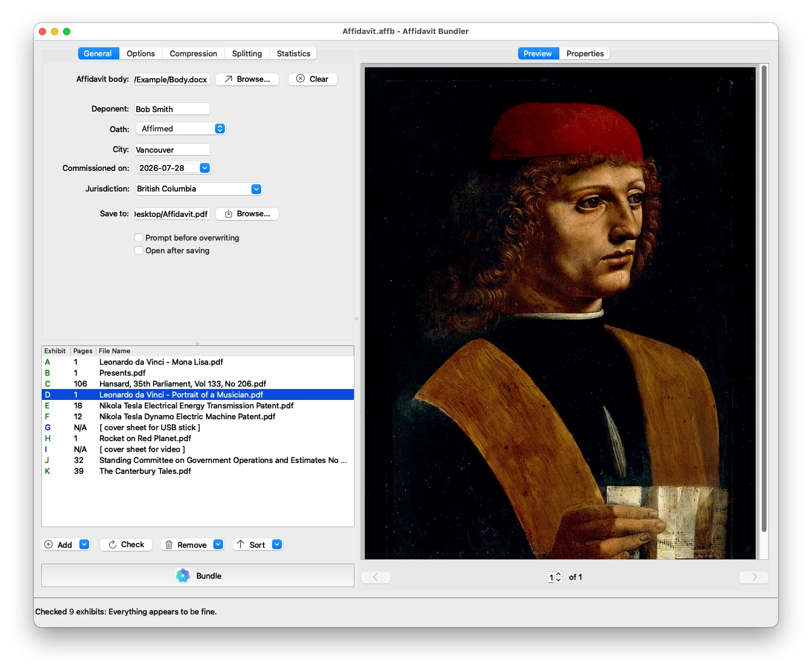Click the Browse arrow icon for Affidavit body
The width and height of the screenshot is (812, 672).
pos(228,79)
